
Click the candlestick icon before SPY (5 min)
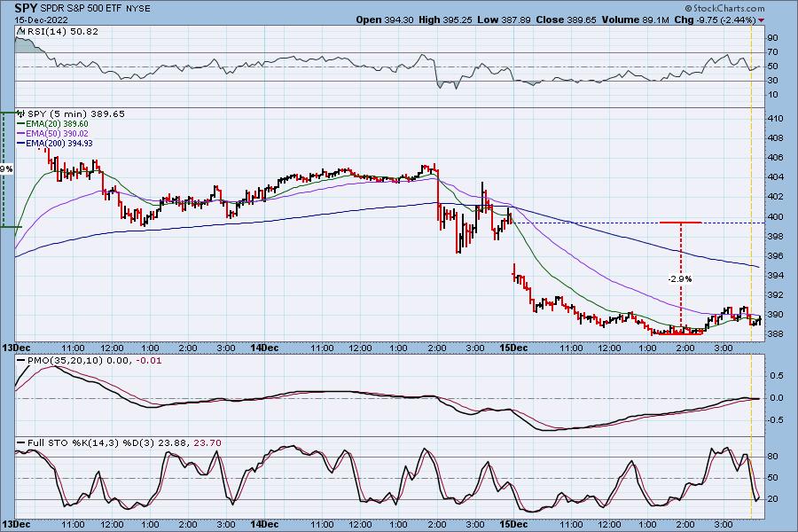[21, 113]
